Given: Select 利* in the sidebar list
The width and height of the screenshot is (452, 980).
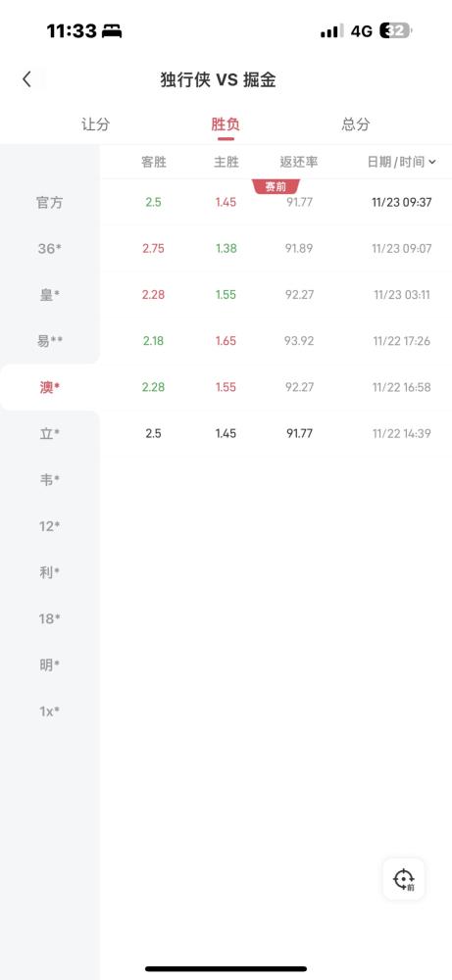Looking at the screenshot, I should pos(49,572).
